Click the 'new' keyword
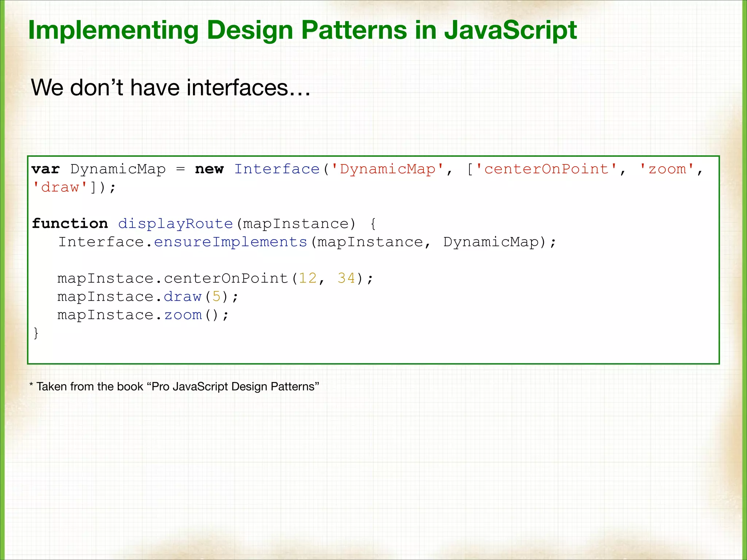This screenshot has width=747, height=560. [x=209, y=169]
